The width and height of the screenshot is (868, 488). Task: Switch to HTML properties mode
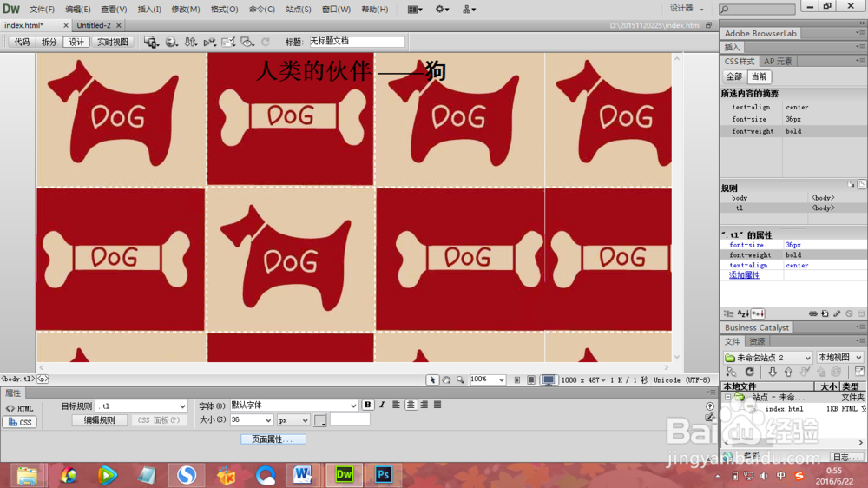click(20, 408)
